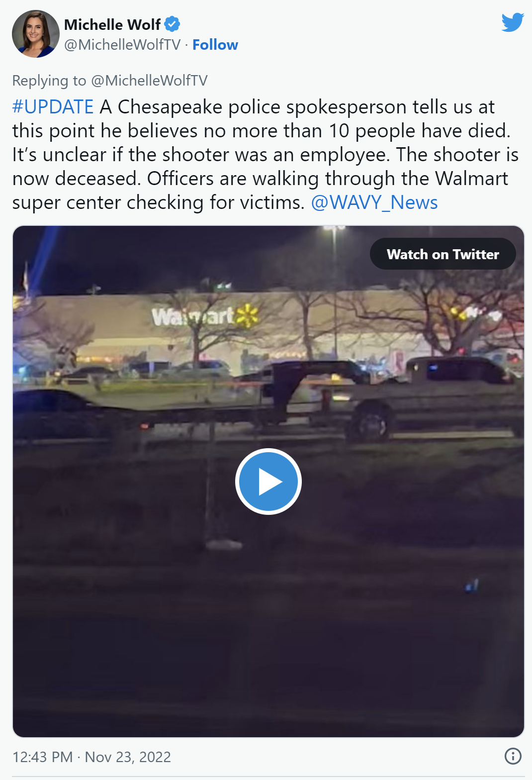
Task: Click the Nov 23, 2022 date
Action: tap(128, 757)
